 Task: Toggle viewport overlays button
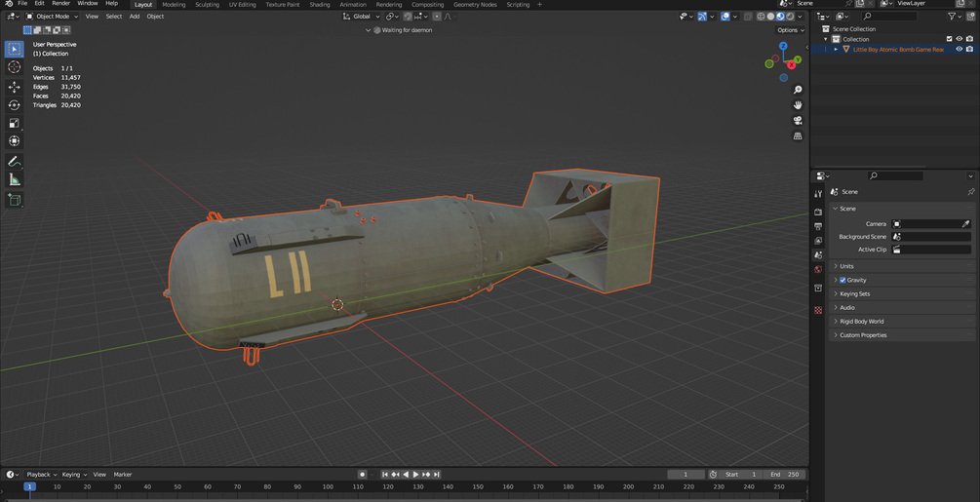click(x=725, y=17)
